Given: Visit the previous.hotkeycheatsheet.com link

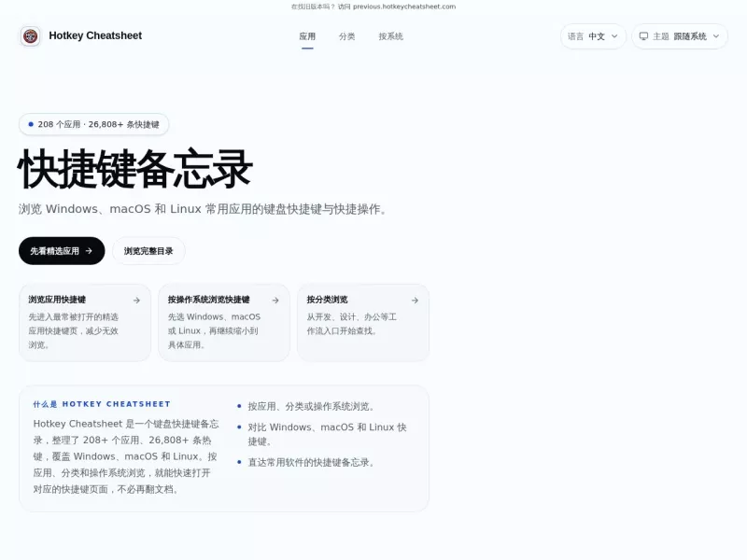Looking at the screenshot, I should (404, 7).
